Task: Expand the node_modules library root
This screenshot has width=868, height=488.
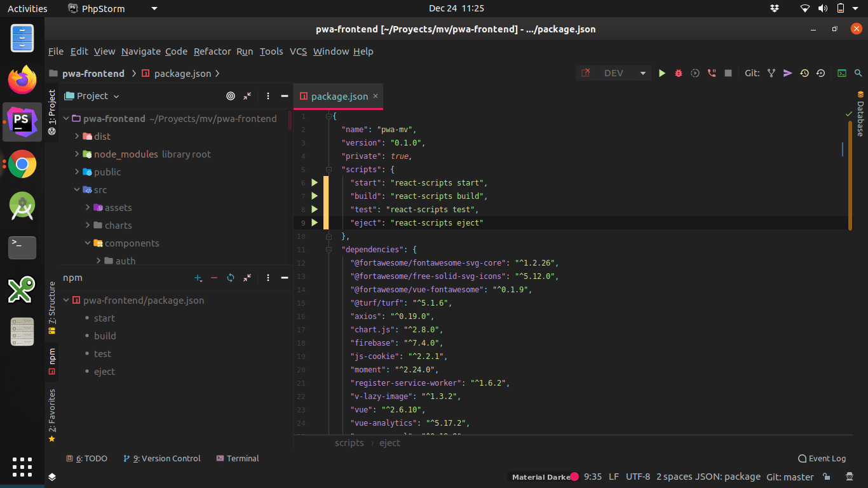Action: [x=76, y=154]
